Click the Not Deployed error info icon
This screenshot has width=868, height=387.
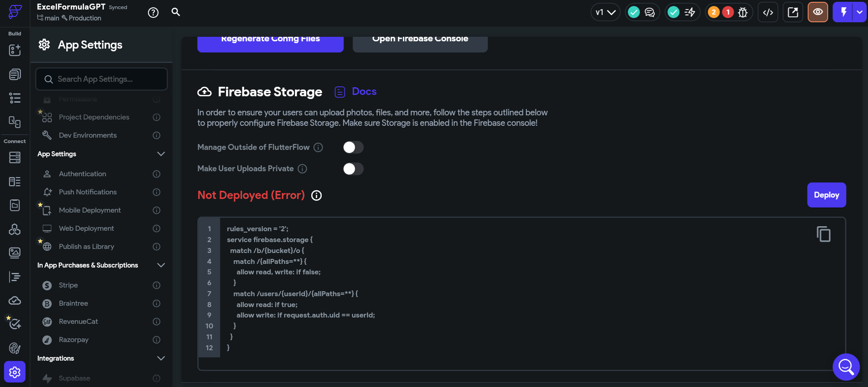click(316, 195)
